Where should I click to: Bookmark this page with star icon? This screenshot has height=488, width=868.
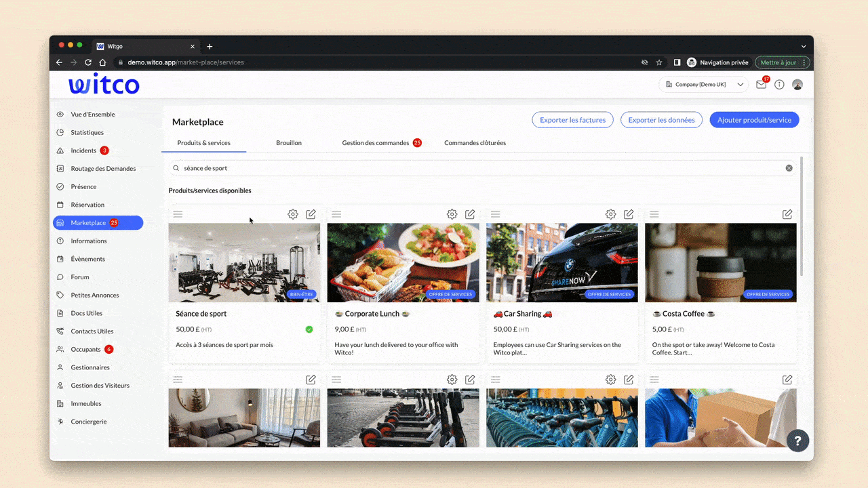659,62
